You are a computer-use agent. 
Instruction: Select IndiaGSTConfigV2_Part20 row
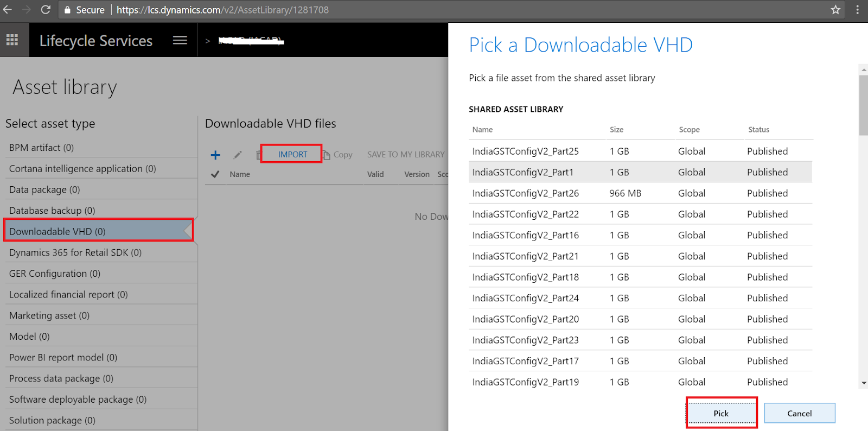click(x=640, y=319)
